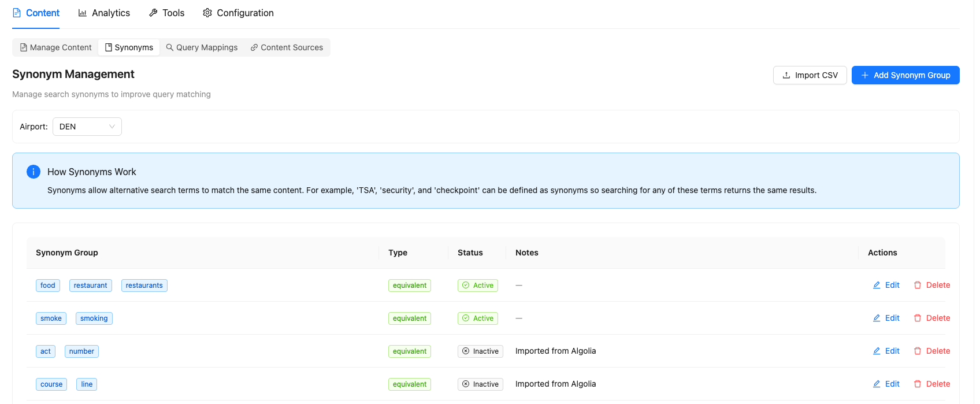
Task: Click the 'smoking' synonym tag
Action: [94, 318]
